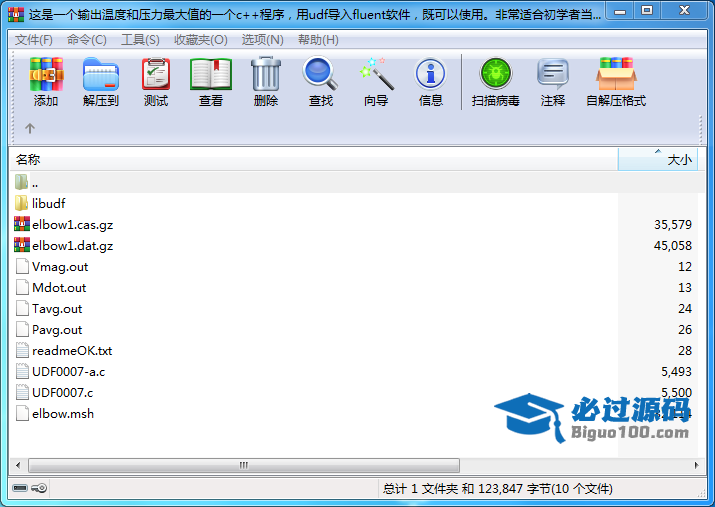The image size is (715, 507).
Task: Select elbow.msh file name
Action: [63, 414]
